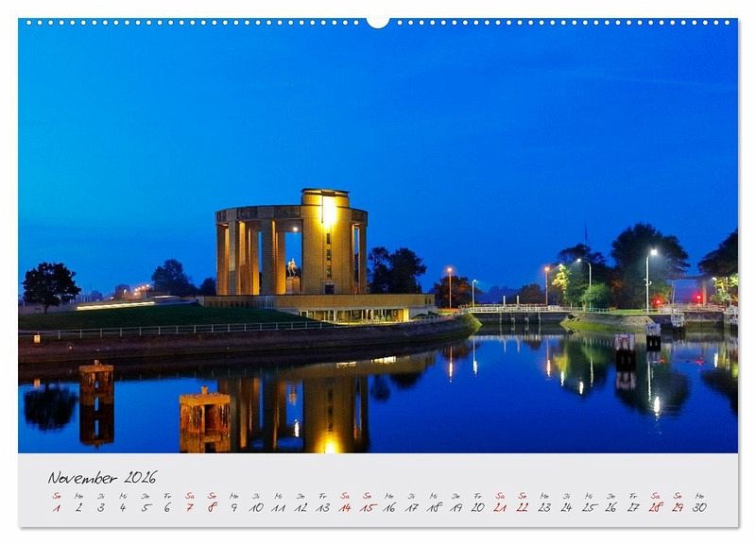This screenshot has width=756, height=545.
Task: Click the red signal light on the right
Action: pyautogui.click(x=658, y=301)
